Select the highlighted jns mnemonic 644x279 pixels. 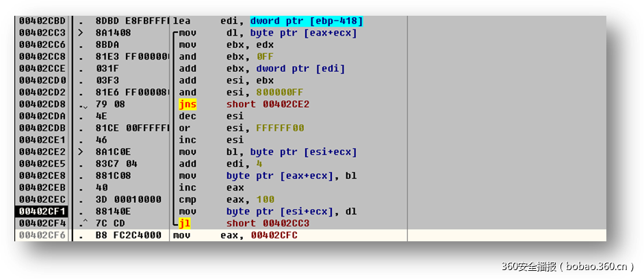click(x=187, y=104)
